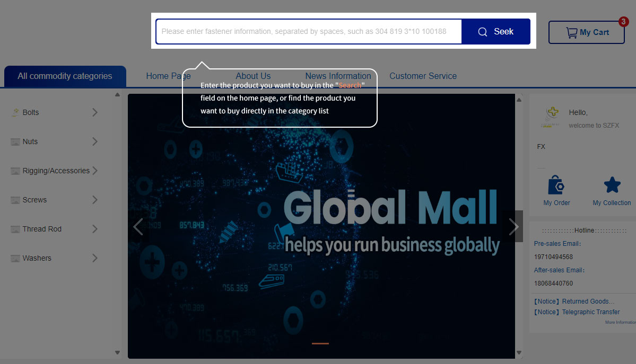Open All commodity categories tab
636x364 pixels.
[65, 76]
